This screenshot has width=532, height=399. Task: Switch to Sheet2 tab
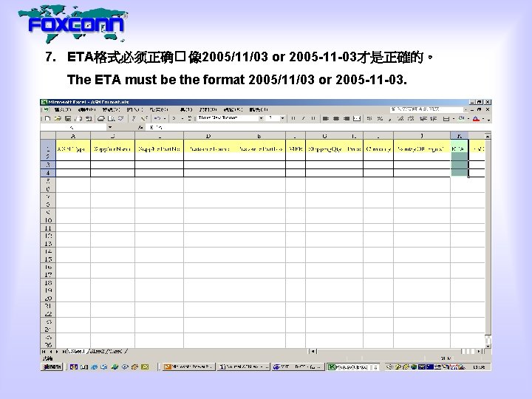click(96, 352)
